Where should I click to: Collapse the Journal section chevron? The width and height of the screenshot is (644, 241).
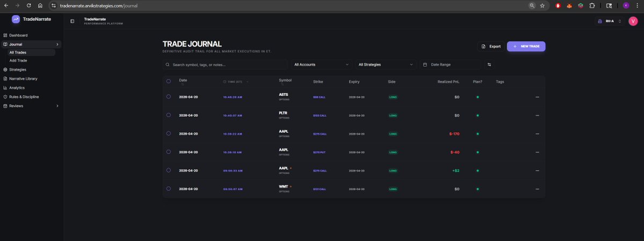[57, 44]
